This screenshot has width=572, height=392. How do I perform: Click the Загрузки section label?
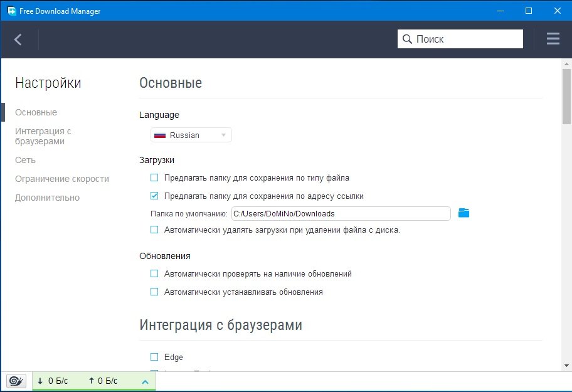click(x=157, y=160)
